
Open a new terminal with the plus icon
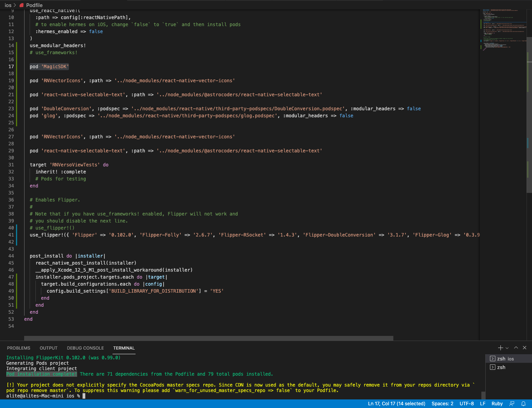pos(500,348)
